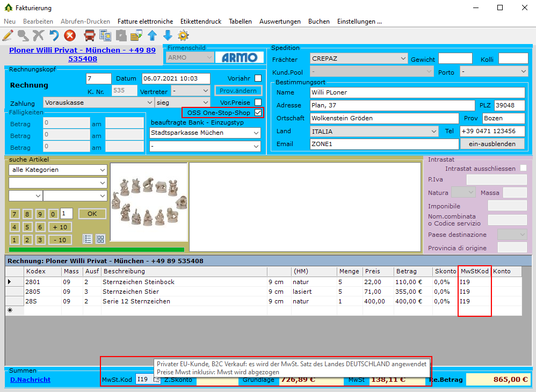Open the Fatture elettroniche menu
The height and width of the screenshot is (392, 536).
click(145, 21)
